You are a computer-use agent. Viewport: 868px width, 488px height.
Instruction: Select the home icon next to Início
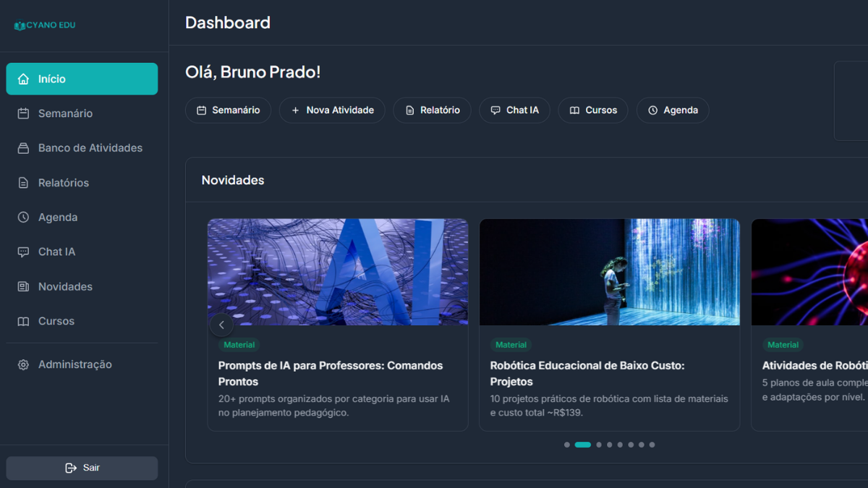tap(23, 78)
